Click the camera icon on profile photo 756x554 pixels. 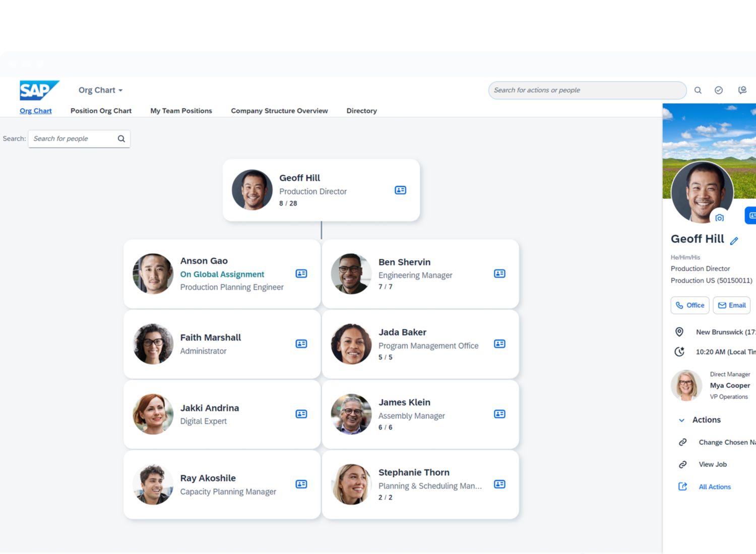click(x=719, y=218)
